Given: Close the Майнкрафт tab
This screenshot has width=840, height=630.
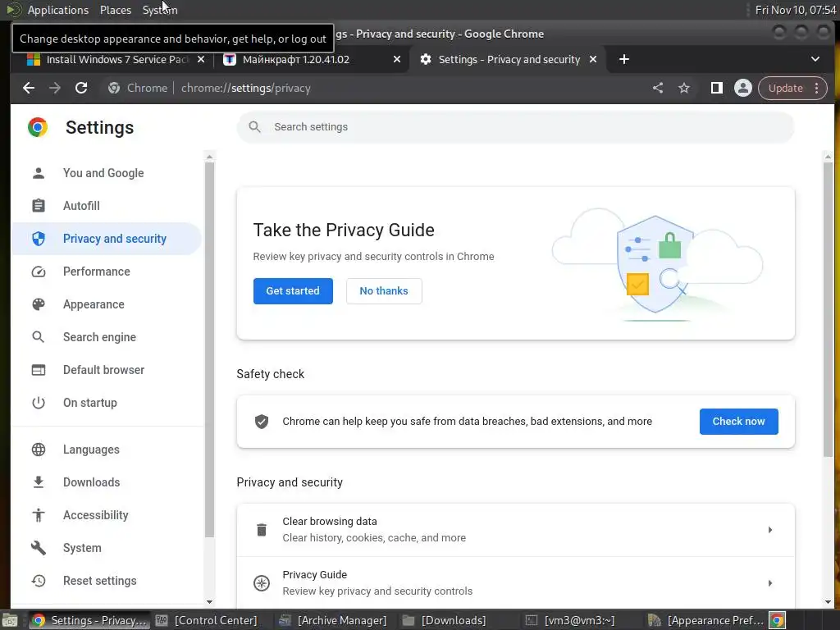Looking at the screenshot, I should [x=397, y=59].
